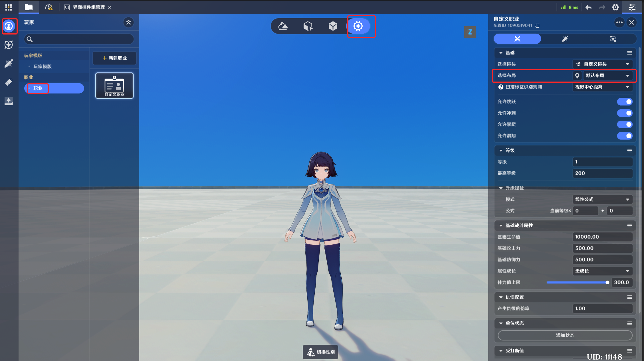
Task: Select the cube entity mode icon
Action: pos(333,26)
